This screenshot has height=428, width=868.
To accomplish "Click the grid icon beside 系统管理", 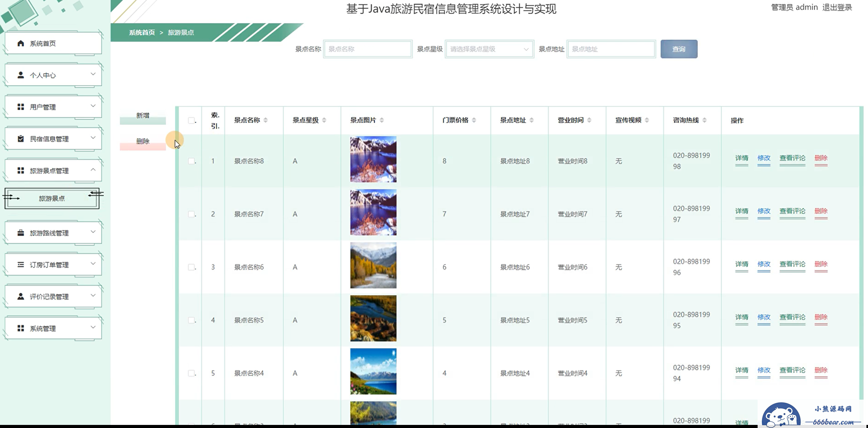I will click(21, 328).
